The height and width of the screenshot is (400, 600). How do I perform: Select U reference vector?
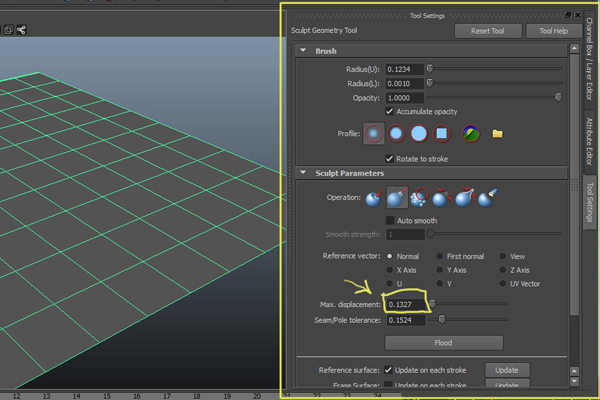tap(390, 284)
